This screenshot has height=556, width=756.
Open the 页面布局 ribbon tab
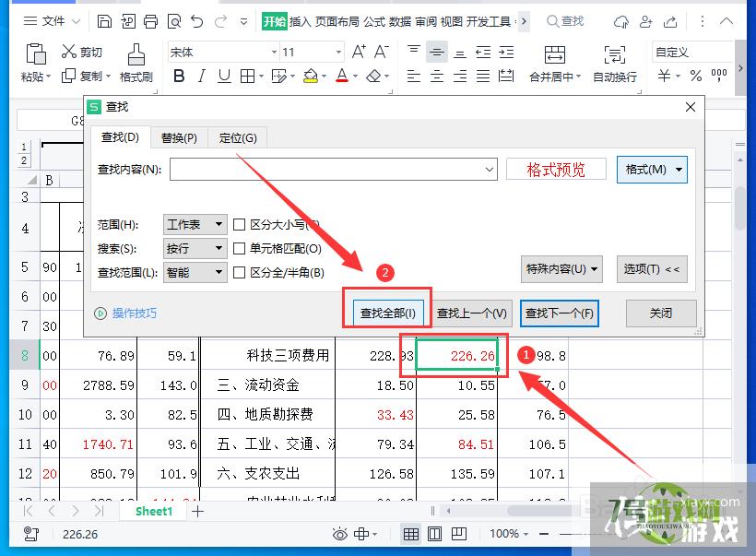(337, 22)
